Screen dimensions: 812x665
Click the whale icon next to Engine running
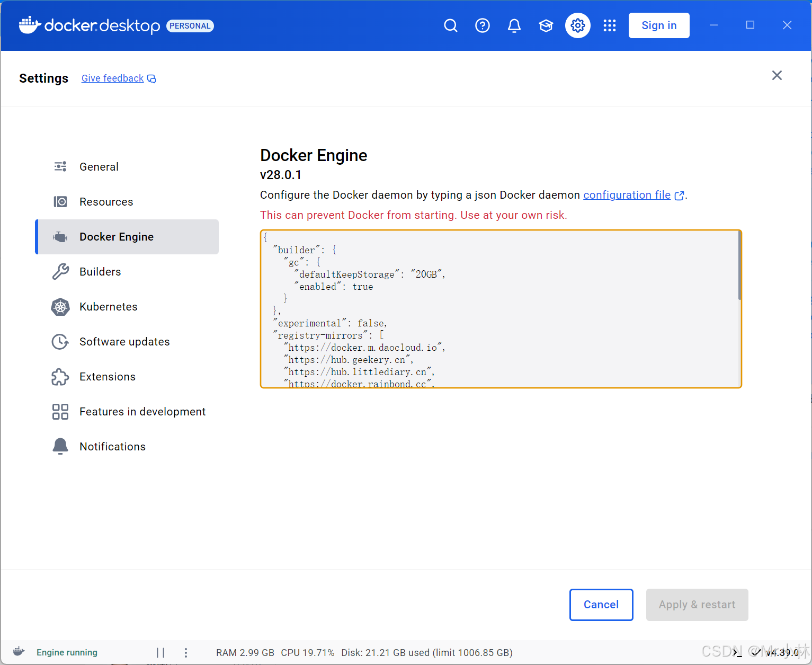(19, 651)
